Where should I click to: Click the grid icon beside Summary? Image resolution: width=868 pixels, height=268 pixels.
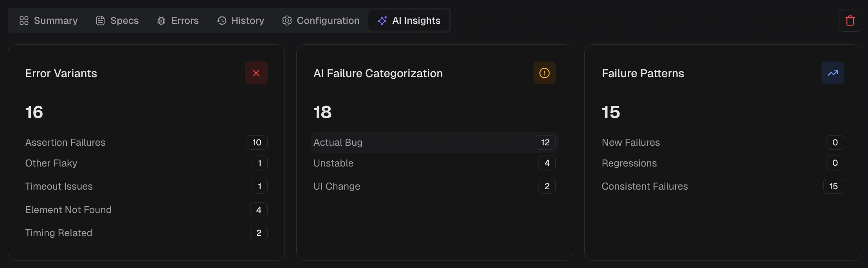24,20
